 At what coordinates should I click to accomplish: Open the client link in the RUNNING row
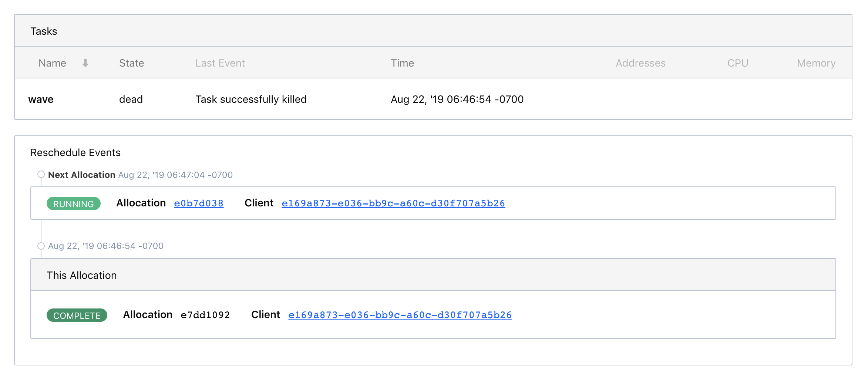pos(393,203)
